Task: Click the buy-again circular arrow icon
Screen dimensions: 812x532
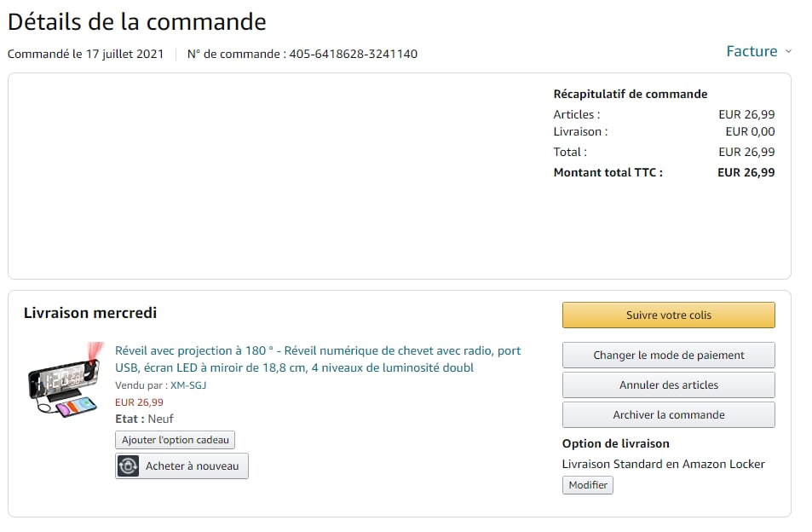Action: coord(129,466)
